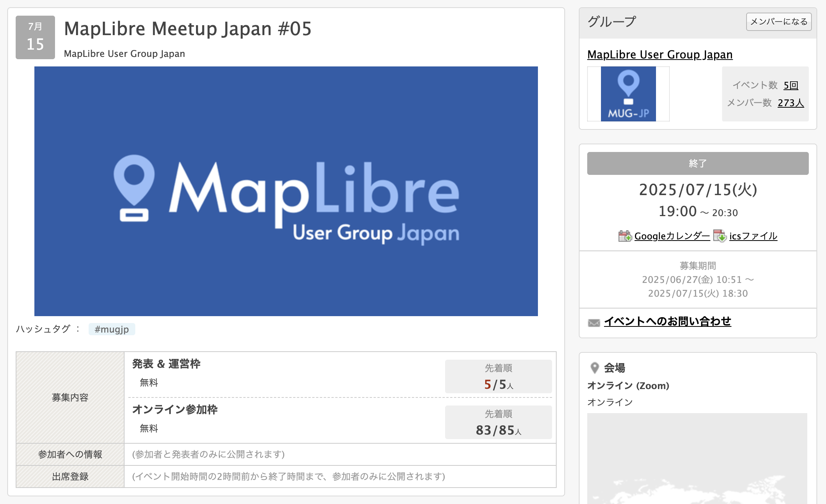The image size is (826, 504).
Task: Click the grey 終了 status button
Action: tap(698, 163)
